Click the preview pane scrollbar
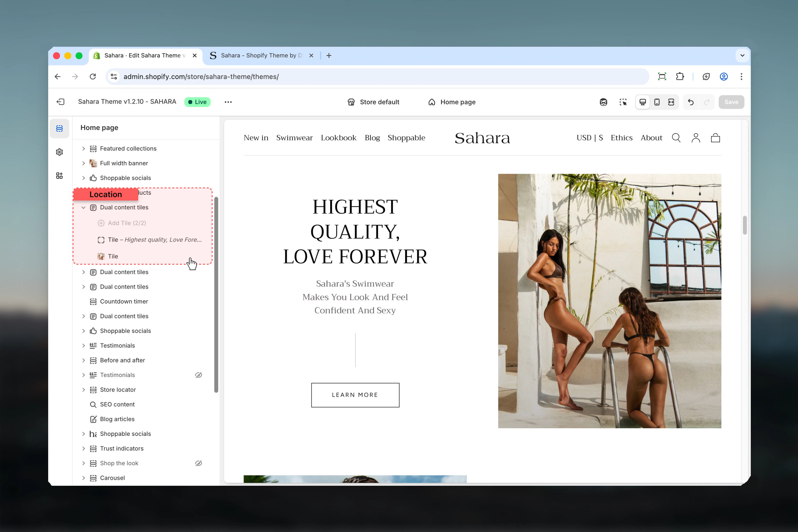798x532 pixels. pos(745,225)
